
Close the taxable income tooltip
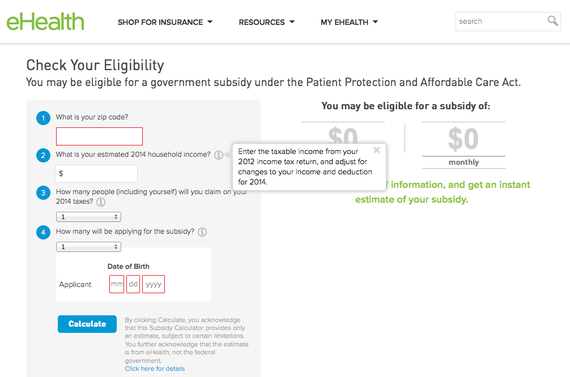[x=377, y=150]
